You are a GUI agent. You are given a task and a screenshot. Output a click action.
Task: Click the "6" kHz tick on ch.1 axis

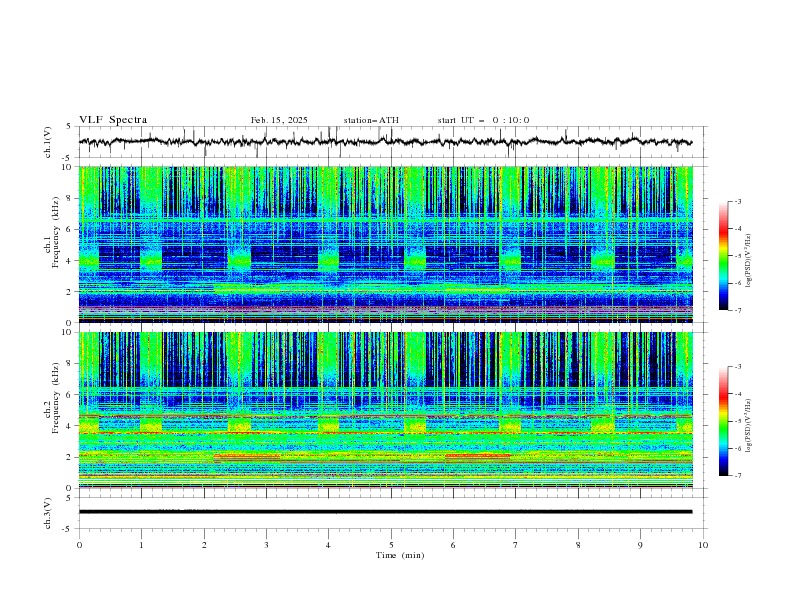click(71, 229)
